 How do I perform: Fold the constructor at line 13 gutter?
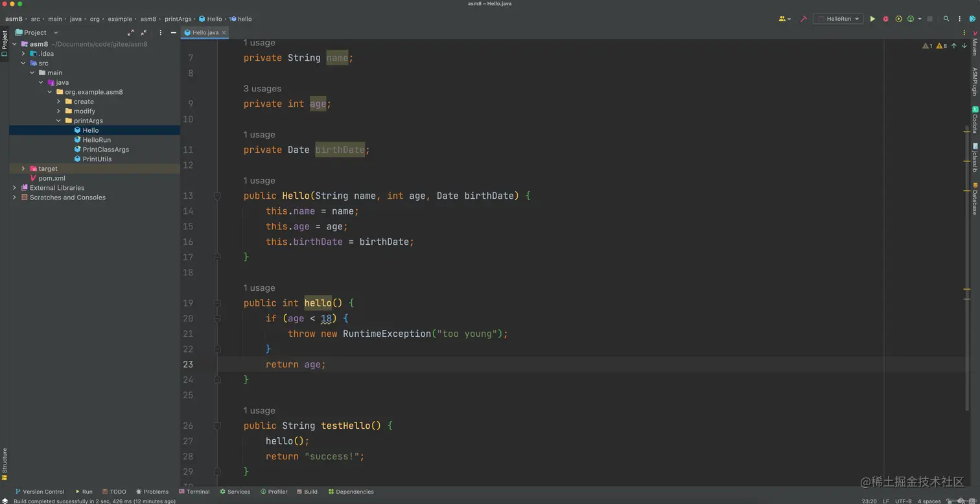tap(217, 196)
